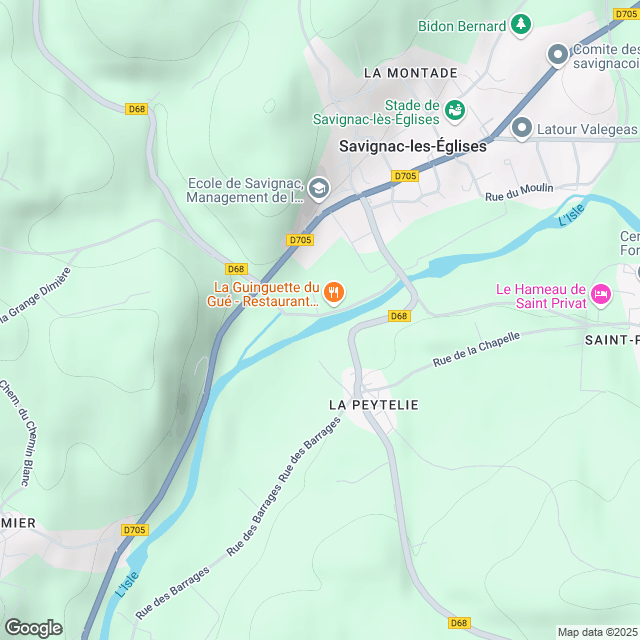Click the L'Isle river label near Rue du Moulin
Screen dimensions: 640x640
tap(571, 215)
